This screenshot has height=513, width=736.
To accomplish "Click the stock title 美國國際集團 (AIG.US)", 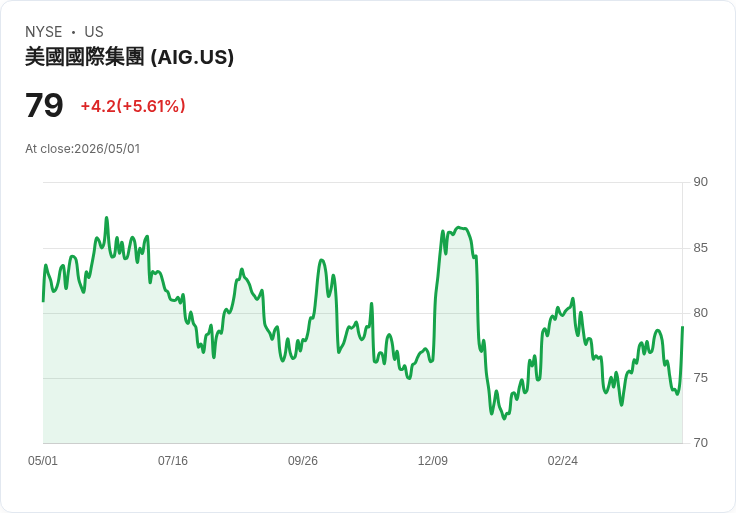I will tap(129, 57).
